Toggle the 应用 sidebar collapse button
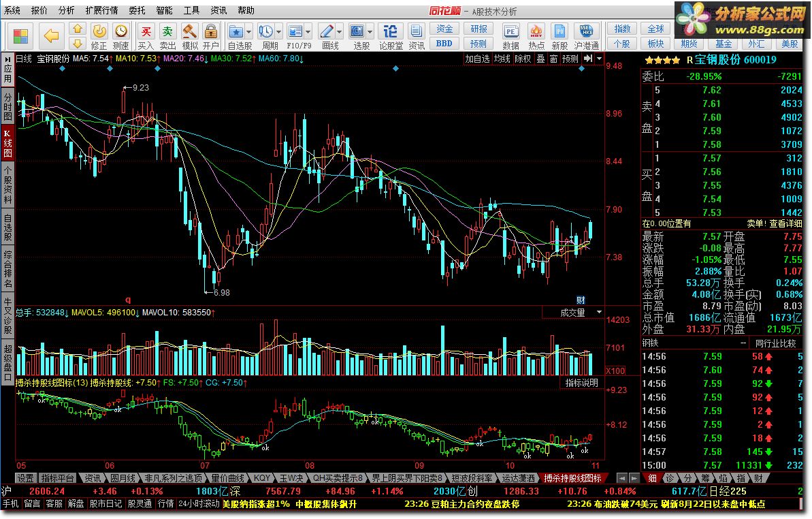Screen dimensions: 812x519 tap(7, 69)
